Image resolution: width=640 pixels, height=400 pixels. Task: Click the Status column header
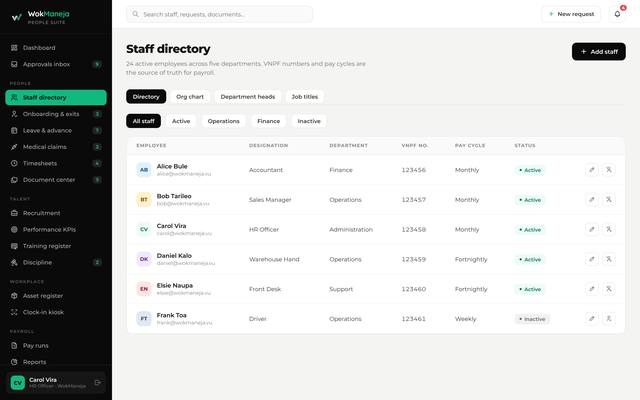525,146
